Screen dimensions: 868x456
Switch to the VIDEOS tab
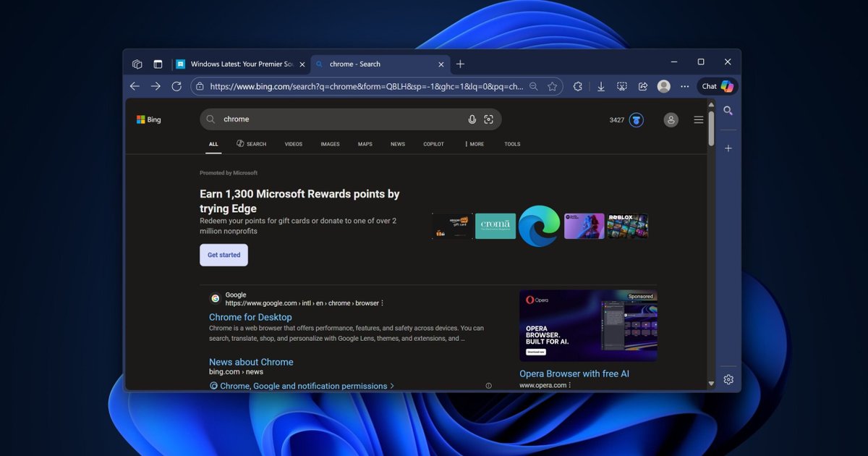pos(294,144)
